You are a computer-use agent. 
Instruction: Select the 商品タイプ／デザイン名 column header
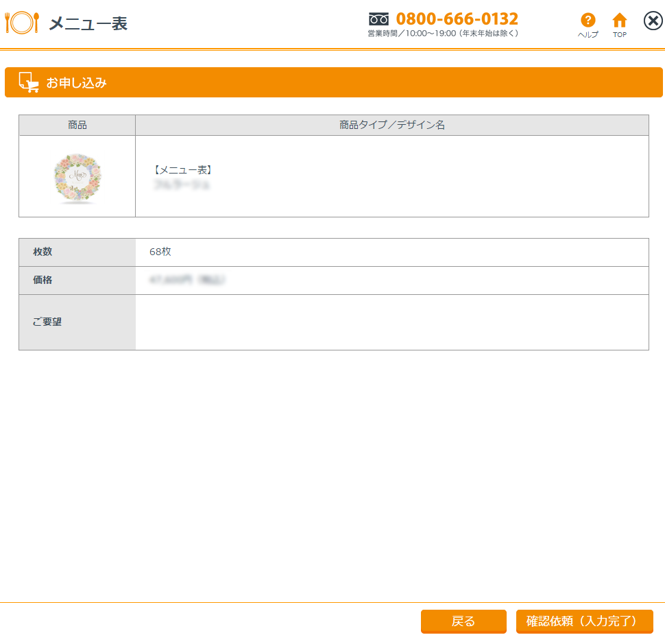pyautogui.click(x=391, y=126)
